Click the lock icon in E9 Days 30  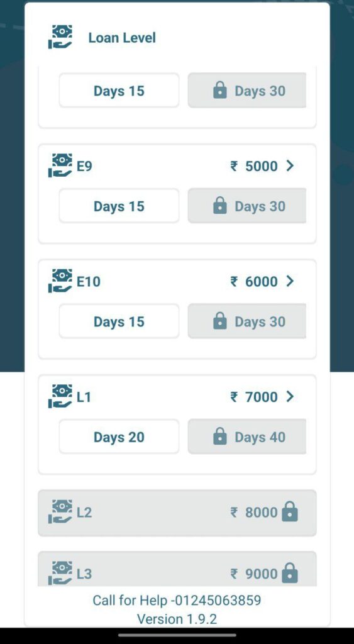point(220,206)
